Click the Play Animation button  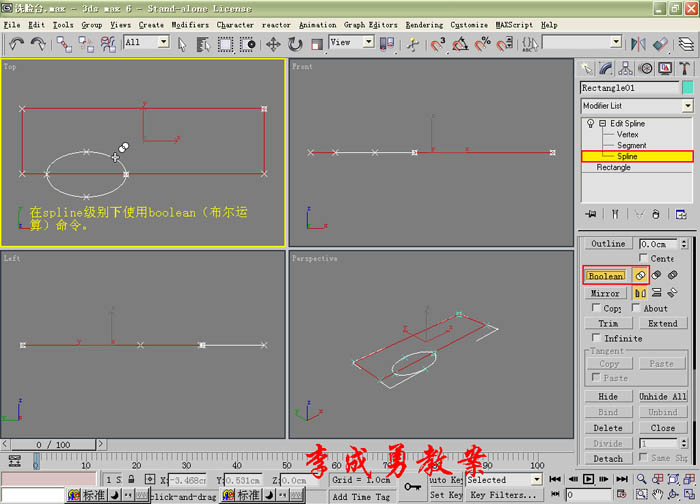(588, 479)
